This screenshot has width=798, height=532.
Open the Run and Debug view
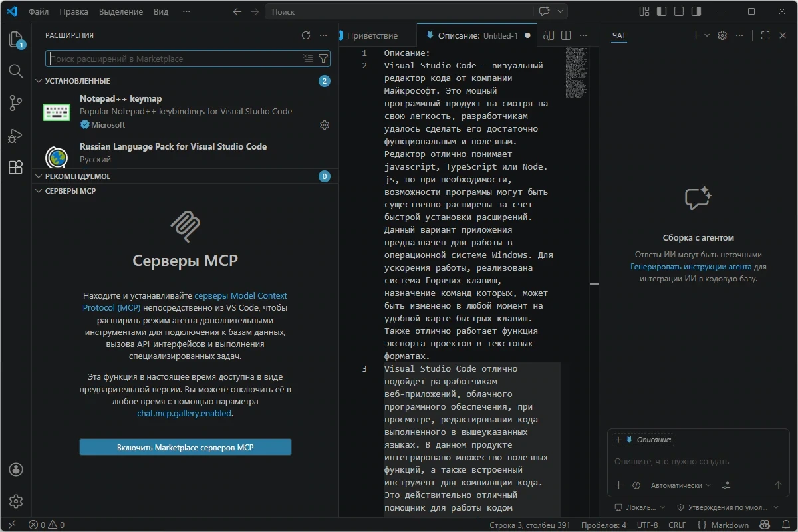[x=16, y=136]
